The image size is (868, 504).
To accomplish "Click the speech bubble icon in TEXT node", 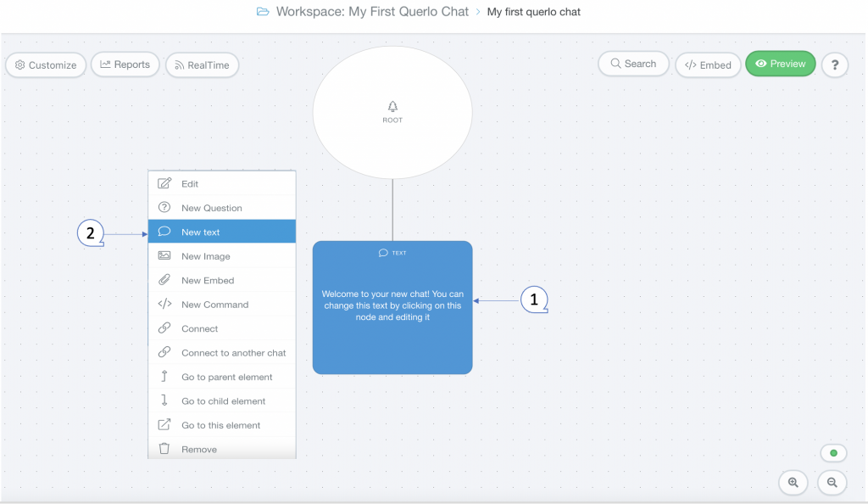I will pyautogui.click(x=383, y=253).
